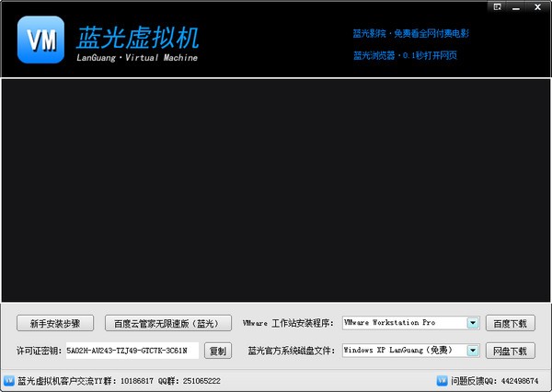
Task: Click the blue VM logo icon
Action: 40,40
